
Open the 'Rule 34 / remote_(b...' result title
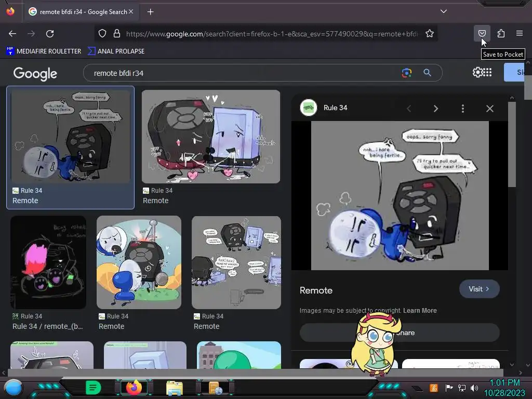47,326
